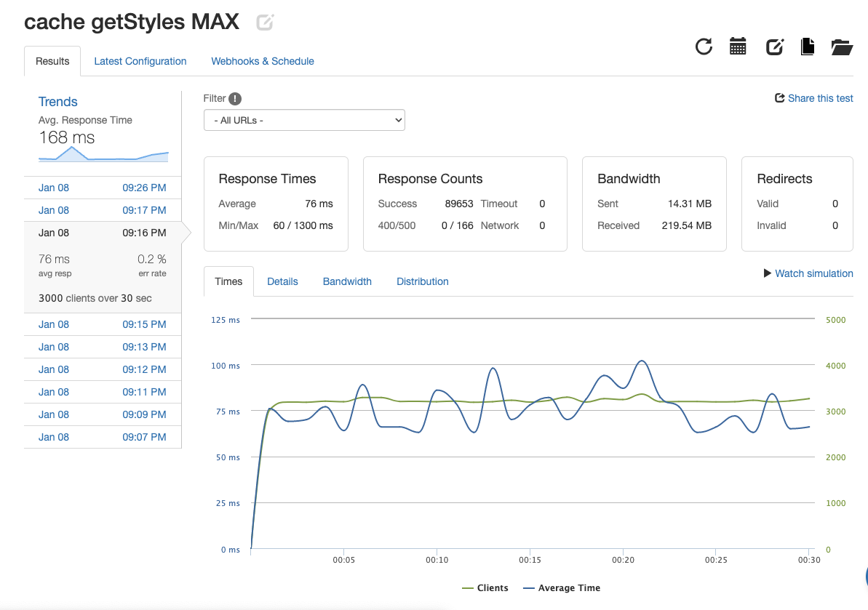This screenshot has width=868, height=610.
Task: Click the 5000 clients axis label
Action: tap(836, 320)
